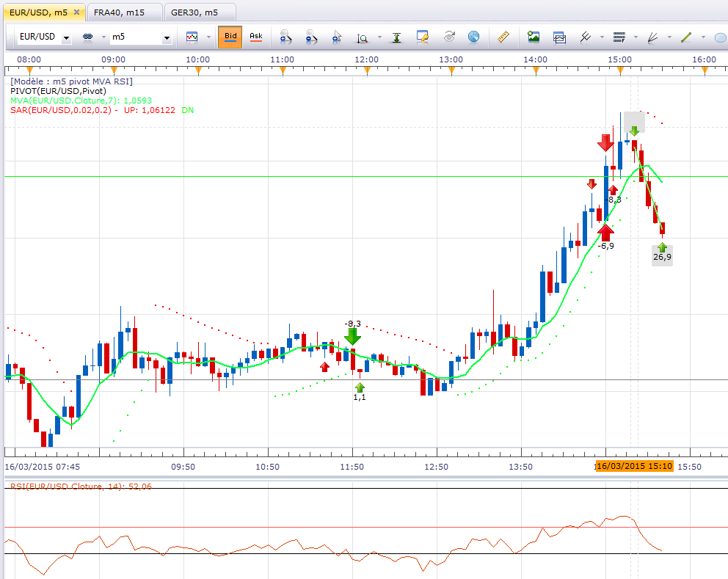Toggle the Ask price display button
The height and width of the screenshot is (579, 728).
click(256, 37)
